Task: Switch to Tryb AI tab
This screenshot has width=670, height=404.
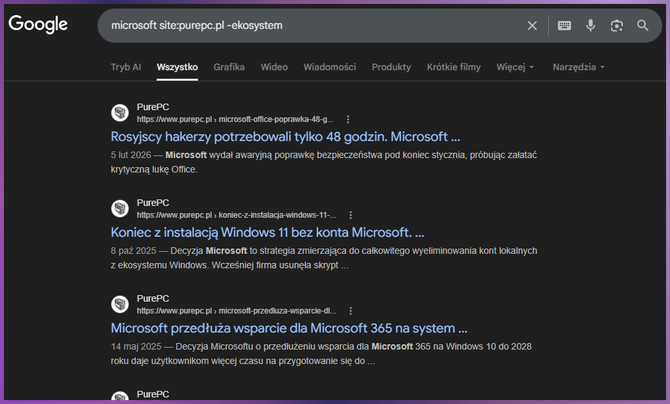Action: click(x=126, y=67)
